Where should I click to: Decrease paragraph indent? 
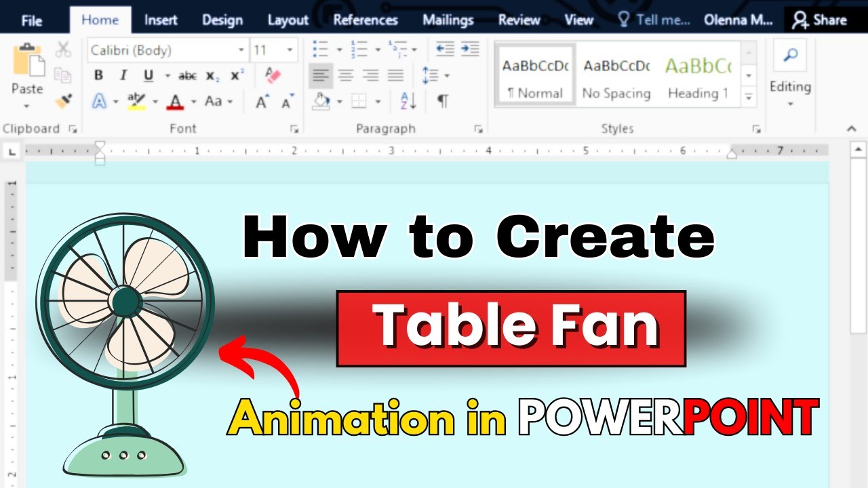445,49
